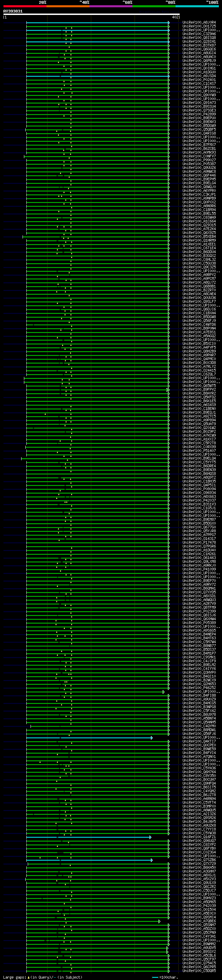Select hit label UniRef100_P42899
Viewport: 222px width, 980px height.
199,114
